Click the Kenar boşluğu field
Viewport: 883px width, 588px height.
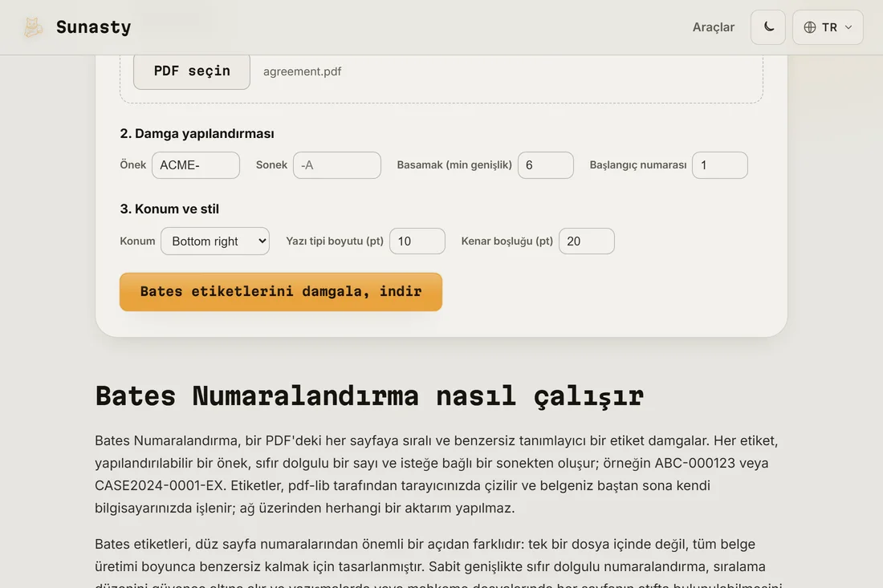coord(587,241)
